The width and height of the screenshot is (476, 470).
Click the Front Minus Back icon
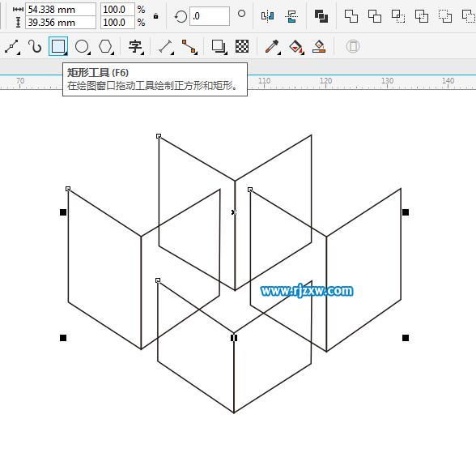445,15
